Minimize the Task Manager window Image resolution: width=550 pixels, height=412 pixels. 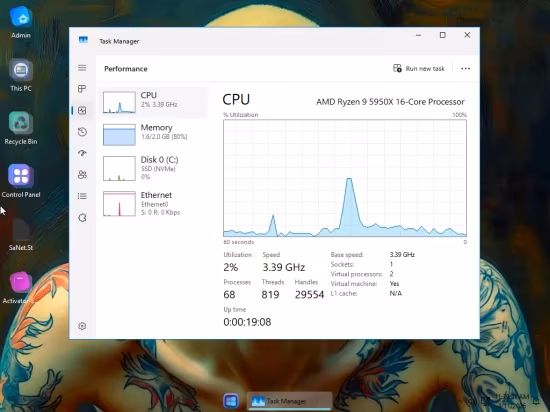418,35
